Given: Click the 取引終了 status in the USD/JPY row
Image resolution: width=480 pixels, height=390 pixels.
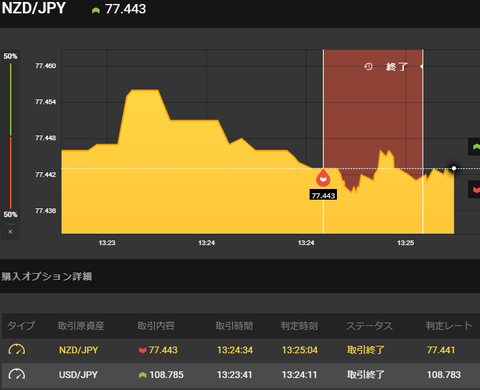Looking at the screenshot, I should 366,375.
